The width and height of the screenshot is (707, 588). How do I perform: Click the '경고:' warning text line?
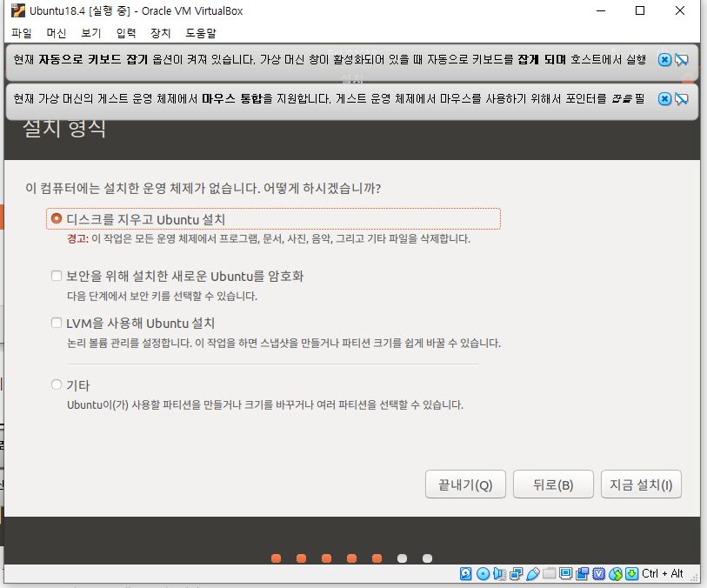click(x=269, y=239)
